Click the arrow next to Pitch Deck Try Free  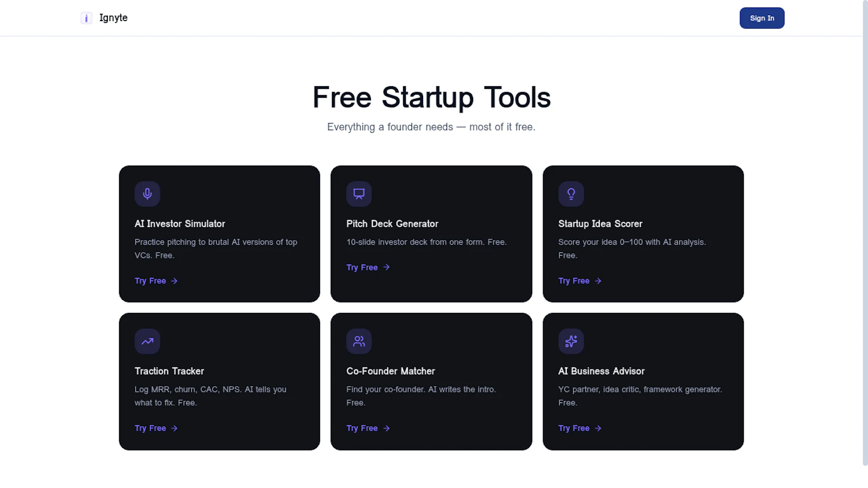coord(386,267)
